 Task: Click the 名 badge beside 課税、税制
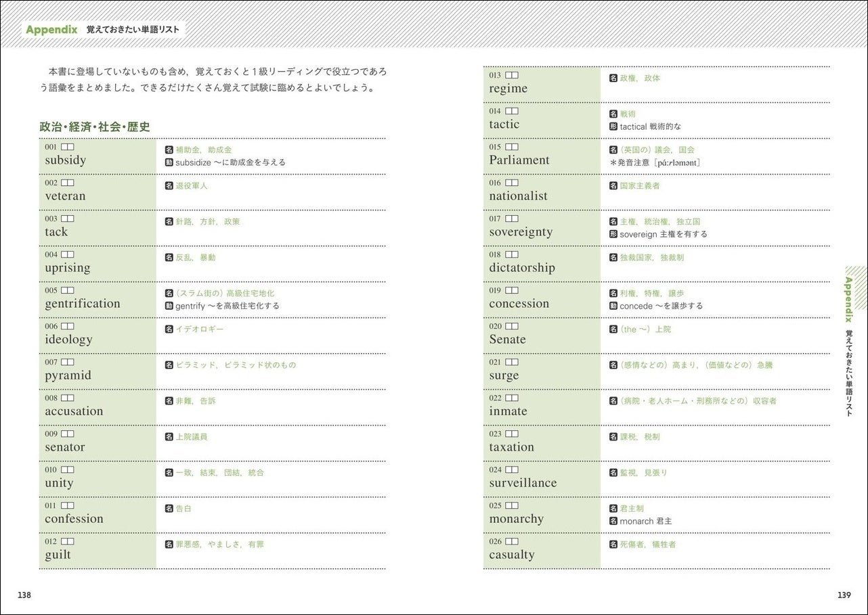click(613, 436)
